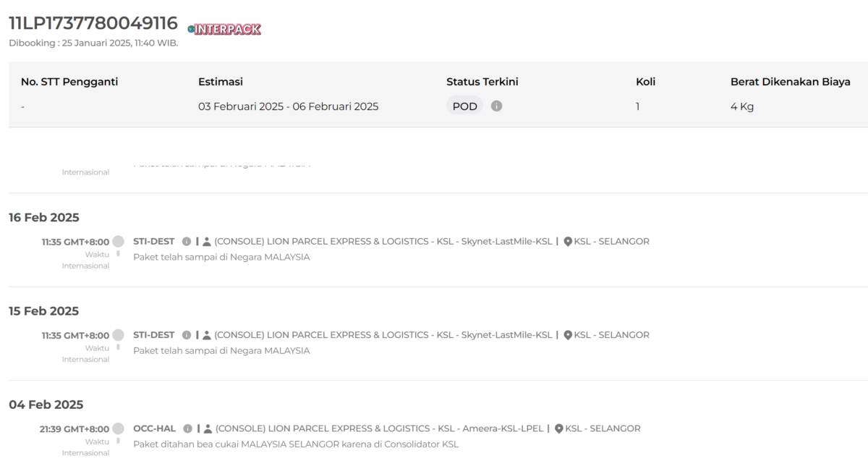Click the info icon beside POD status
This screenshot has width=868, height=469.
(496, 106)
